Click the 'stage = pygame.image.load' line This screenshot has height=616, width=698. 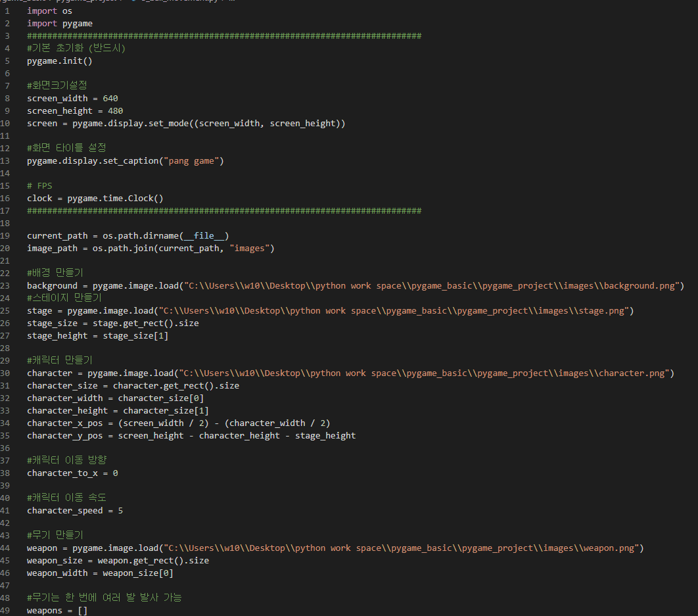coord(331,310)
